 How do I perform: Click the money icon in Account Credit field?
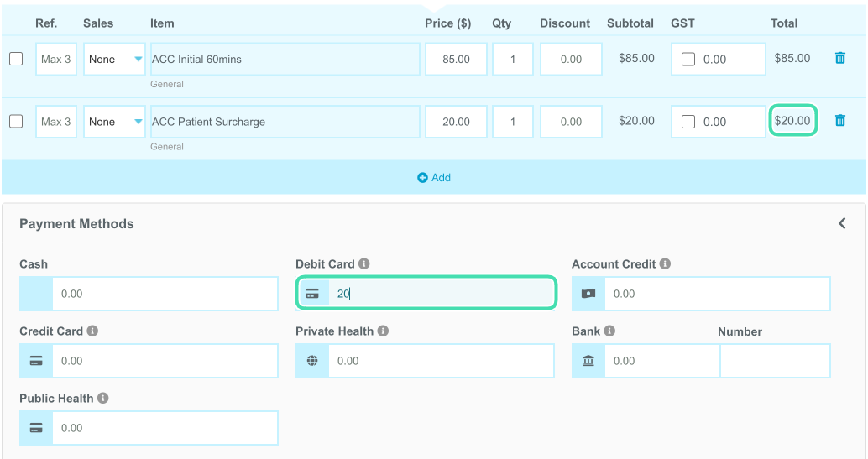coord(588,294)
